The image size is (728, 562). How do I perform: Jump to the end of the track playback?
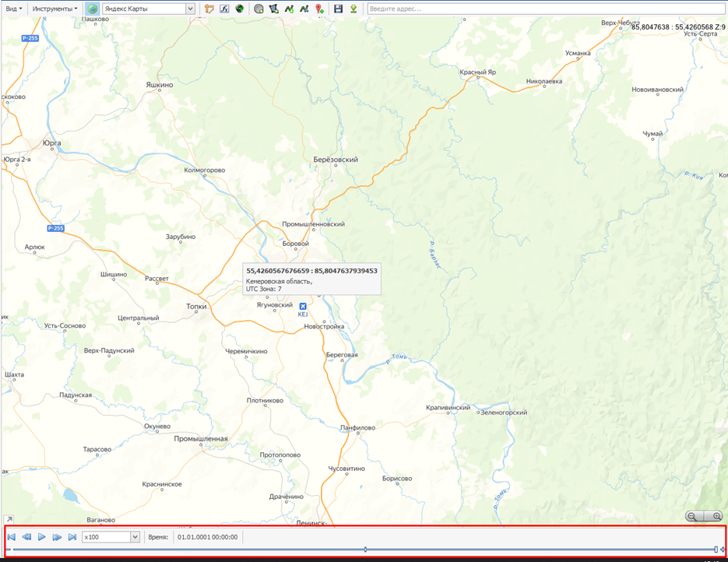coord(72,537)
